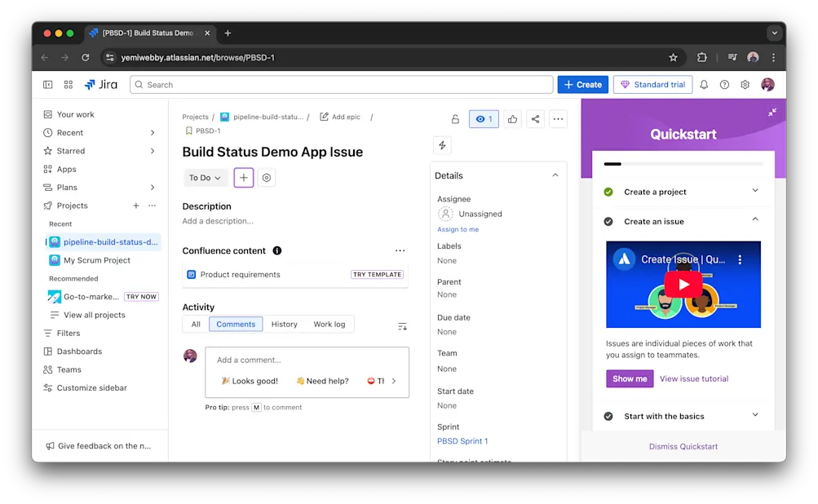This screenshot has height=504, width=818.
Task: Open Jira settings gear icon
Action: (x=745, y=84)
